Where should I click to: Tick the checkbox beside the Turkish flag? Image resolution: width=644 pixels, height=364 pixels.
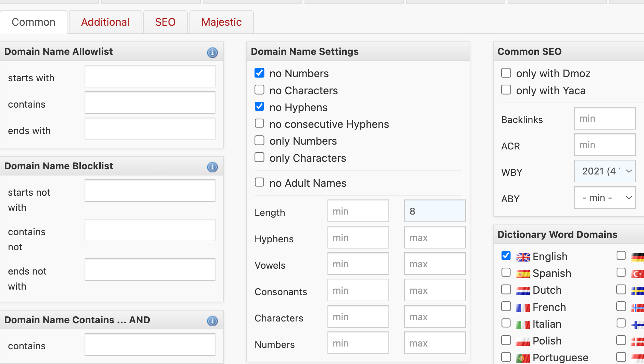[x=621, y=272]
